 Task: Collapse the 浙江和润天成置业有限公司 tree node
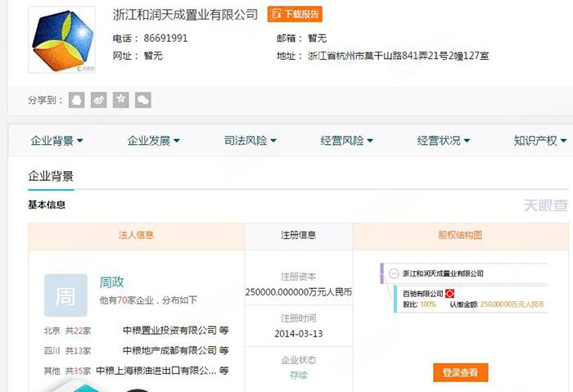click(394, 273)
